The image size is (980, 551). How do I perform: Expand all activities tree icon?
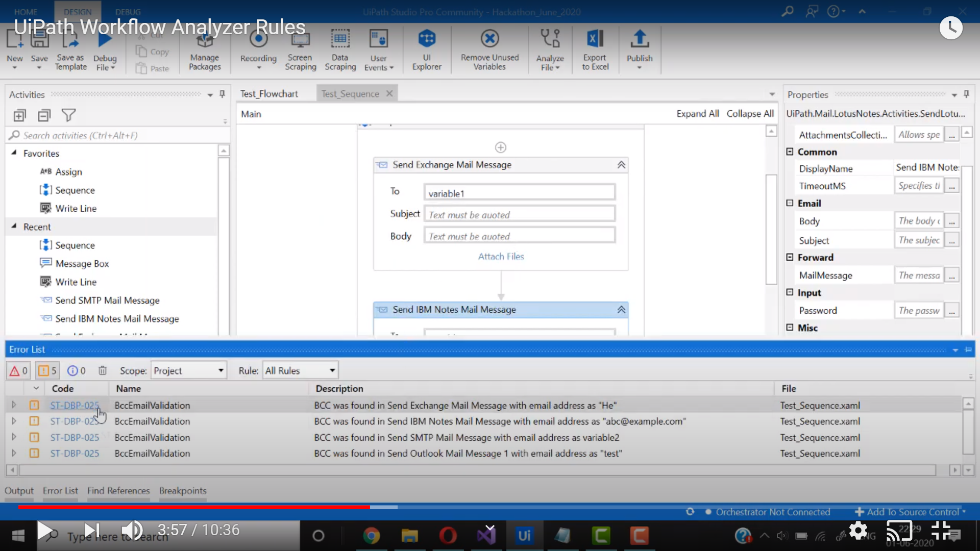(19, 115)
